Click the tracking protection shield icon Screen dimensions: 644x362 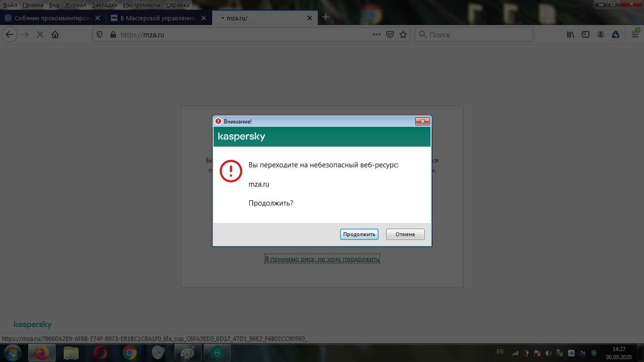[x=99, y=34]
